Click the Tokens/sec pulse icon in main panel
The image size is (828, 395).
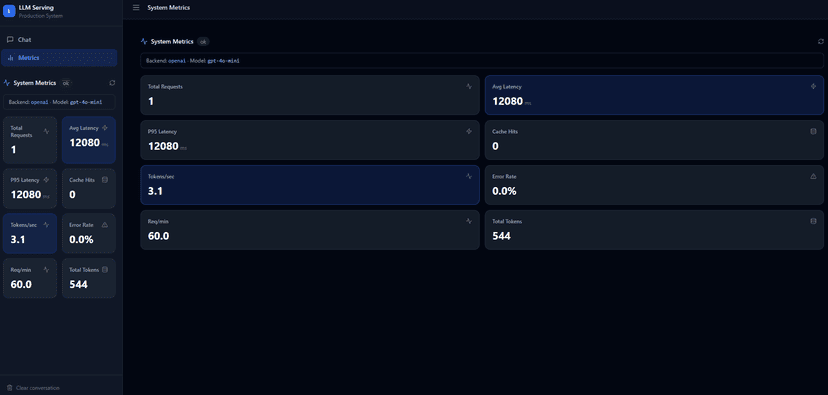pos(469,176)
